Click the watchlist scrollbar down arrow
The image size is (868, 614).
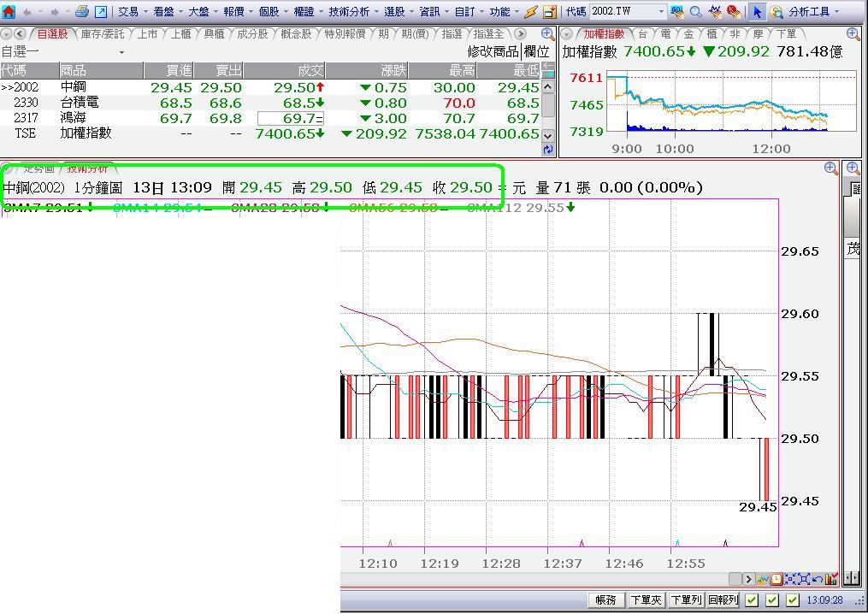coord(547,136)
